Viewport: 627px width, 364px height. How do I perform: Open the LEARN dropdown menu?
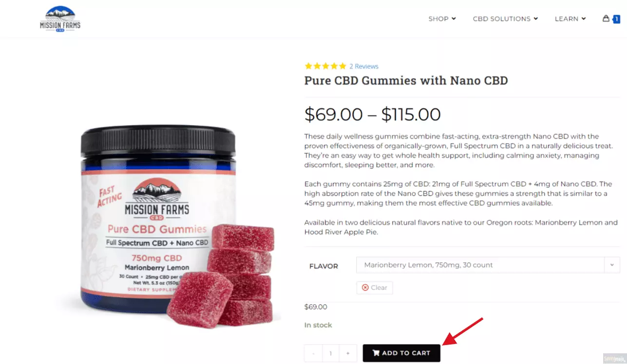pyautogui.click(x=570, y=19)
